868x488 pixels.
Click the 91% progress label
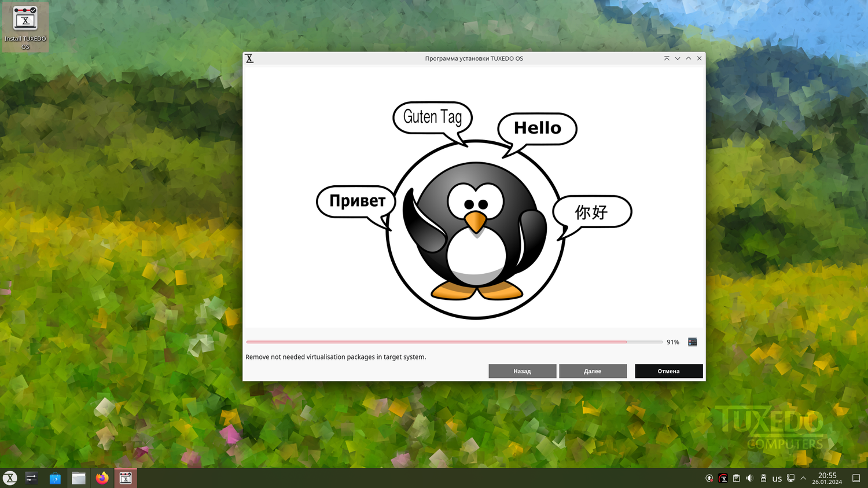click(673, 342)
